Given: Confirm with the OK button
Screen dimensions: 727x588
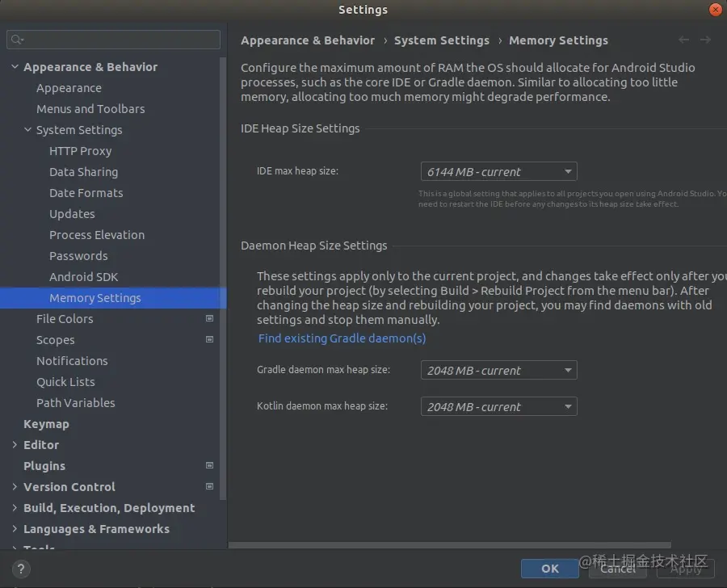Looking at the screenshot, I should click(x=550, y=569).
